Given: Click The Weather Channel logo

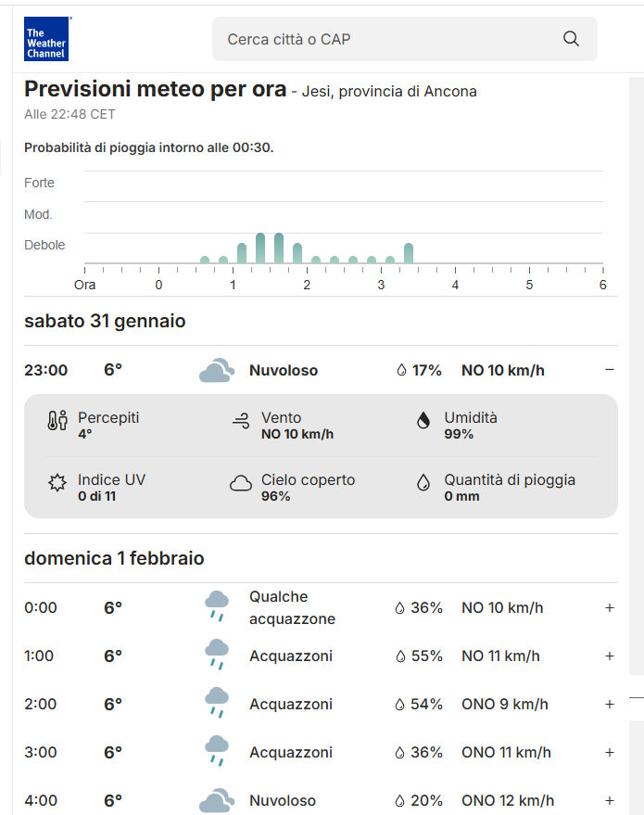Looking at the screenshot, I should point(46,39).
